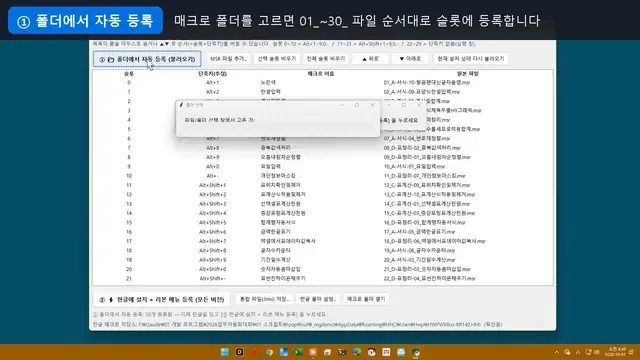
Task: Select slot 7 row with Alt+8
Action: [x=322, y=148]
